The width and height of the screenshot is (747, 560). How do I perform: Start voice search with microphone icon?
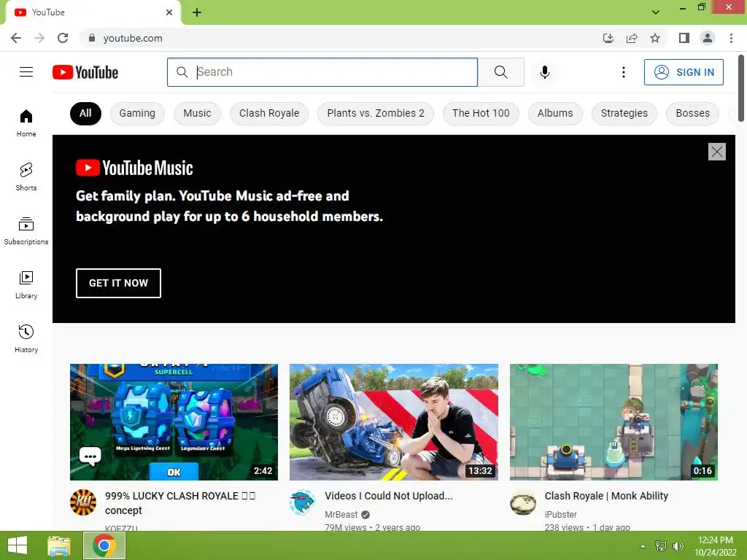pos(544,72)
